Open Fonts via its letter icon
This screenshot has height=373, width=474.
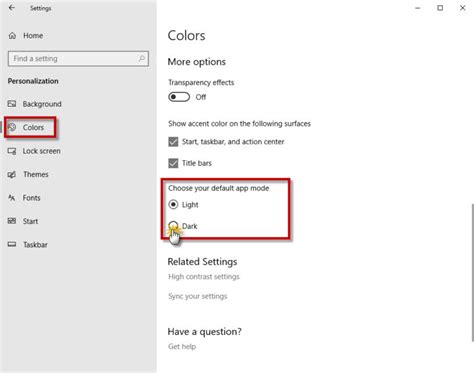click(12, 198)
